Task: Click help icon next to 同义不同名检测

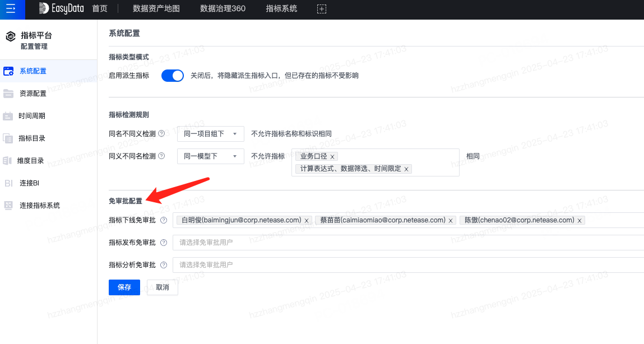Action: (161, 156)
